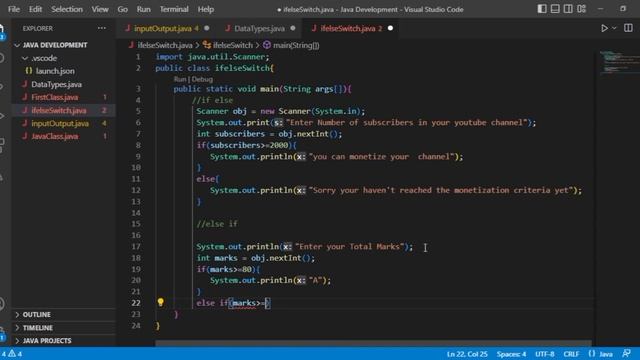Click unsaved dot on ifelseSwitch.java tab
This screenshot has width=640, height=360.
click(x=390, y=28)
